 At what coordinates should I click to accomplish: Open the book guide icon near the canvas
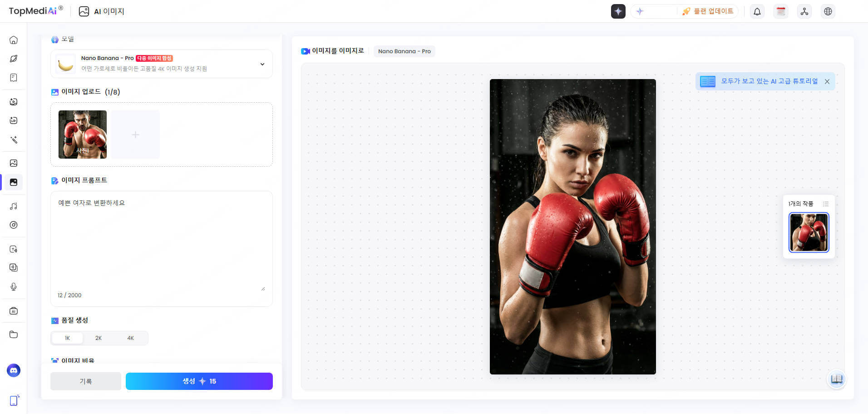click(836, 379)
